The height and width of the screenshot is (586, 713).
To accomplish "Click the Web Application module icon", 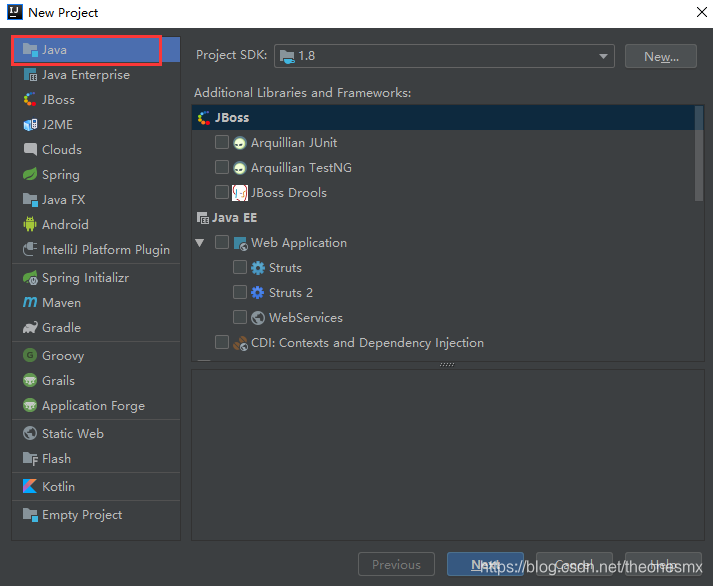I will click(x=240, y=243).
